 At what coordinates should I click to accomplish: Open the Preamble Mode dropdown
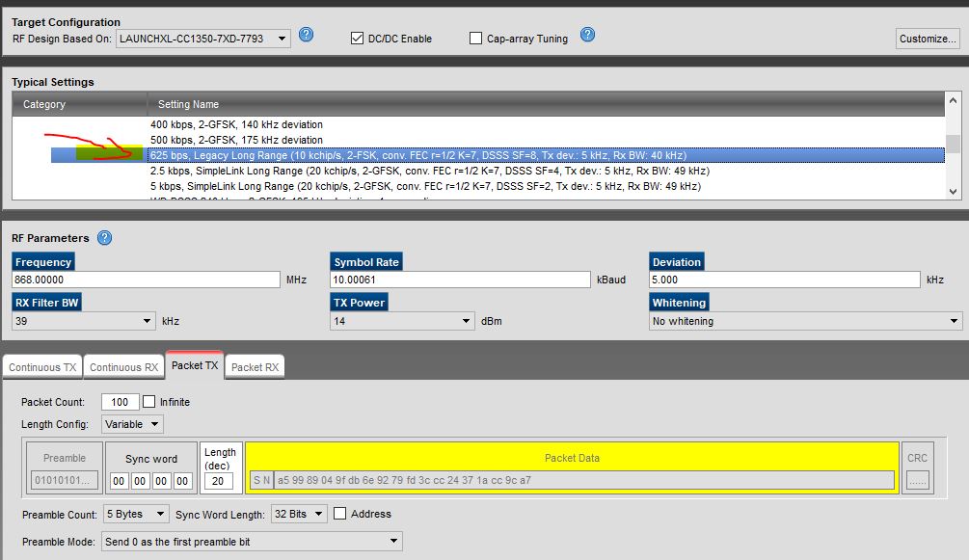pyautogui.click(x=252, y=542)
